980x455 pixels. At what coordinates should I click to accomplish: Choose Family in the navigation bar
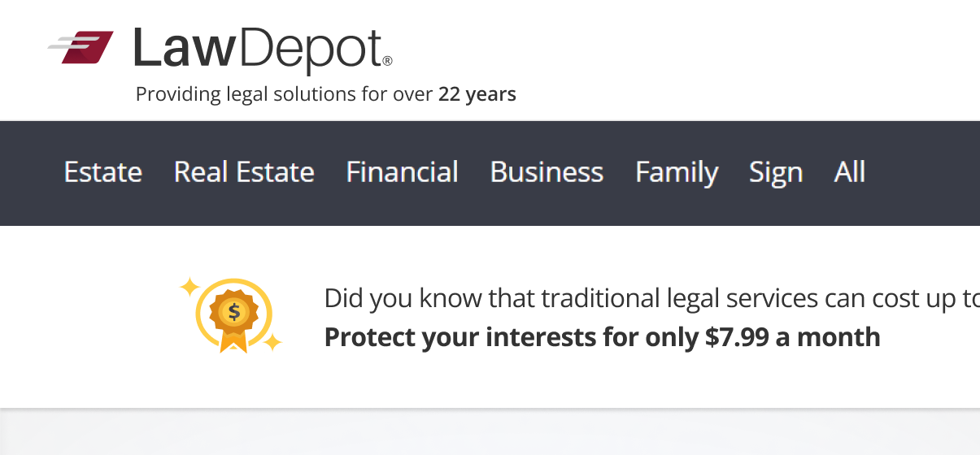coord(677,172)
